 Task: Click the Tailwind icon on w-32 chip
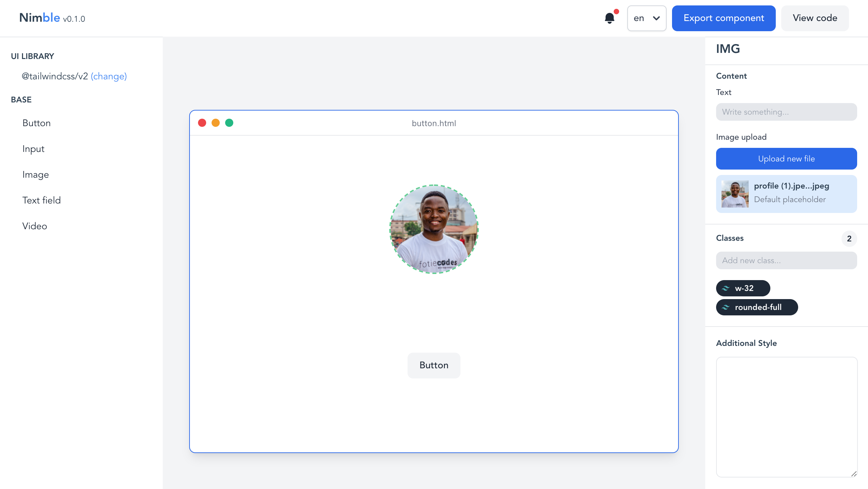[726, 288]
